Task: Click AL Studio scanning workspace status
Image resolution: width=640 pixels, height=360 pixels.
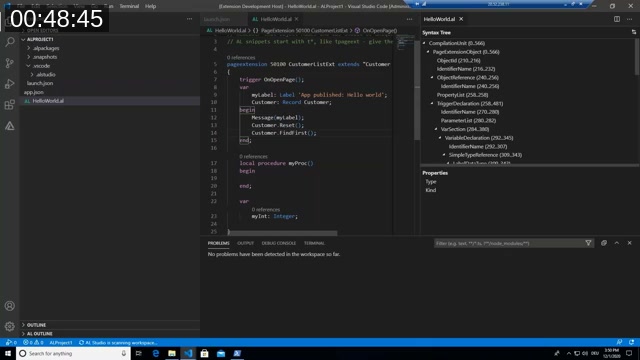Action: pyautogui.click(x=118, y=342)
